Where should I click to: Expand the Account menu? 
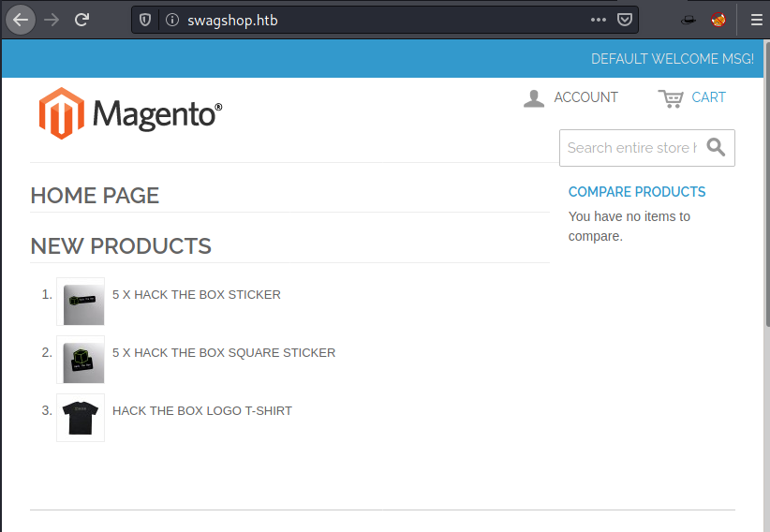pyautogui.click(x=570, y=97)
